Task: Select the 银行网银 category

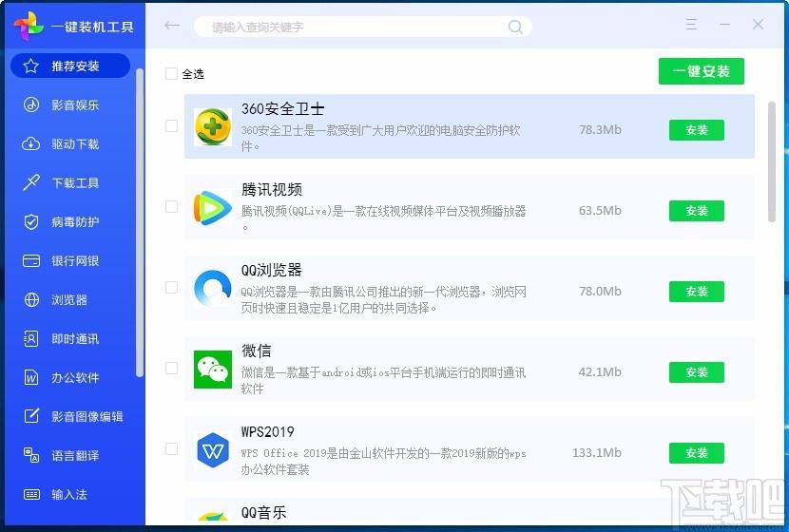Action: (x=70, y=261)
